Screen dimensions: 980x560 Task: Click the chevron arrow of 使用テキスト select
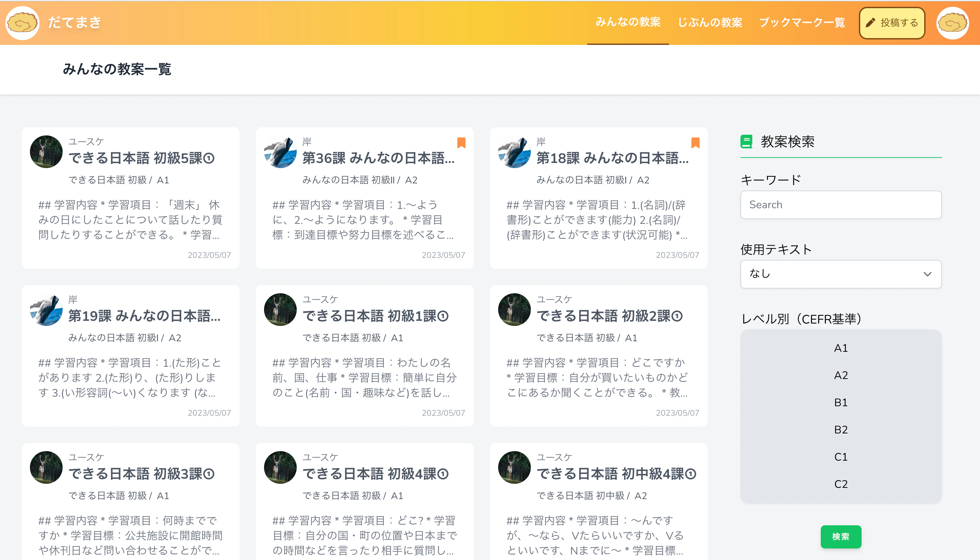[x=927, y=274]
